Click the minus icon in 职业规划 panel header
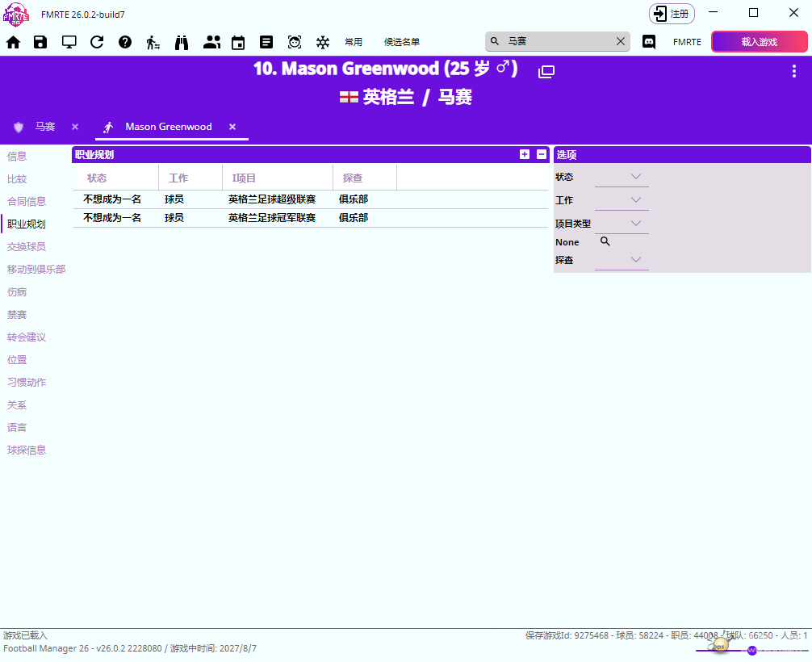 pyautogui.click(x=542, y=154)
